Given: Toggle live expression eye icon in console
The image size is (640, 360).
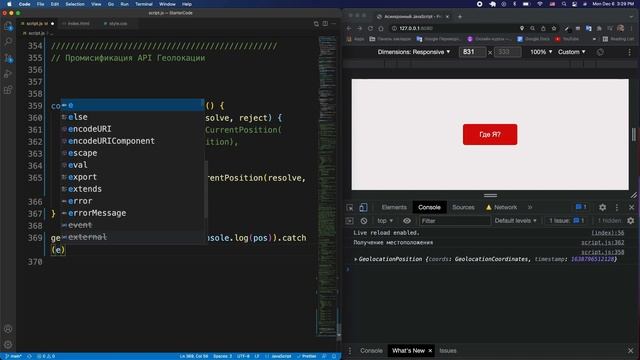Looking at the screenshot, I should [407, 221].
